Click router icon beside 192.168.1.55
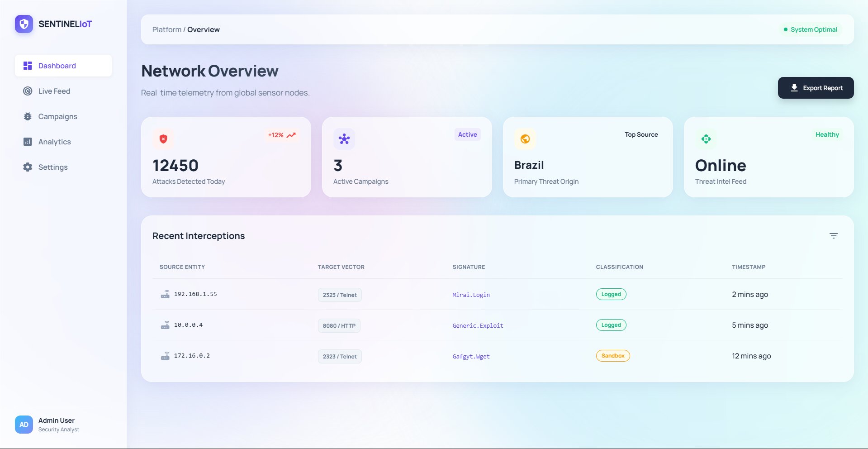Screen dimensions: 868x449 pyautogui.click(x=165, y=294)
